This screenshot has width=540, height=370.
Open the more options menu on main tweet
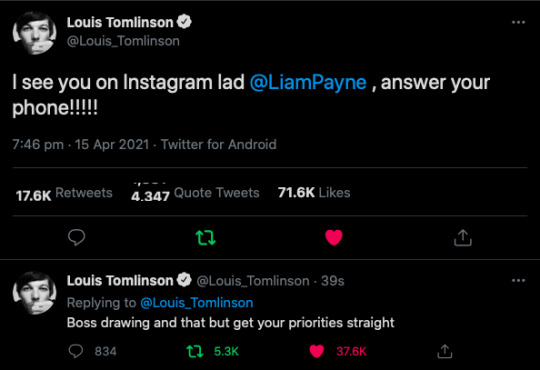pyautogui.click(x=518, y=22)
